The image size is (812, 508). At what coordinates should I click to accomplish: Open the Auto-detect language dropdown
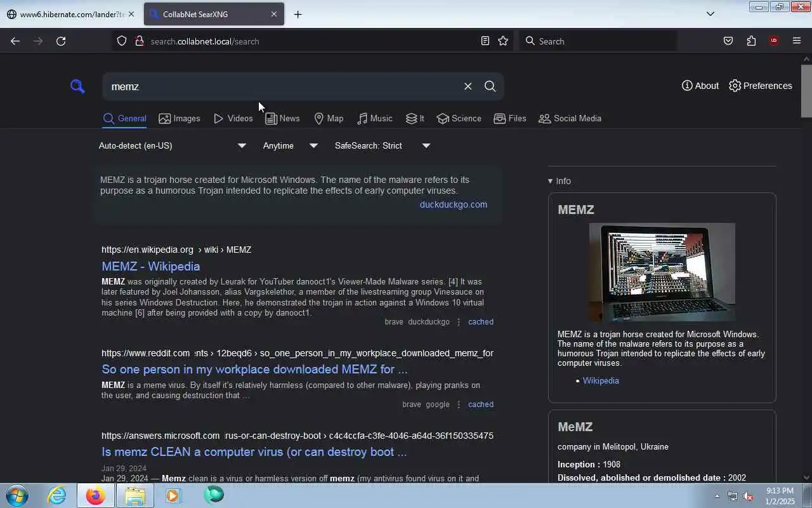click(x=173, y=146)
